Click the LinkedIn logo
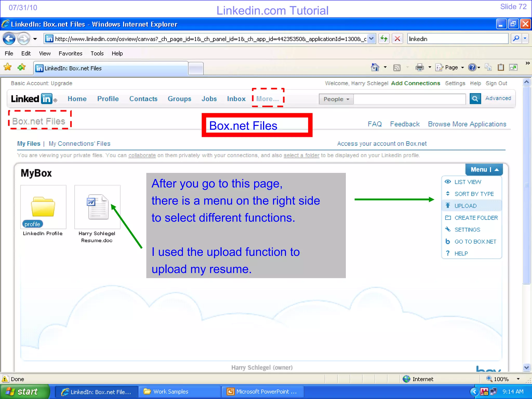Viewport: 532px width, 399px height. tap(34, 99)
